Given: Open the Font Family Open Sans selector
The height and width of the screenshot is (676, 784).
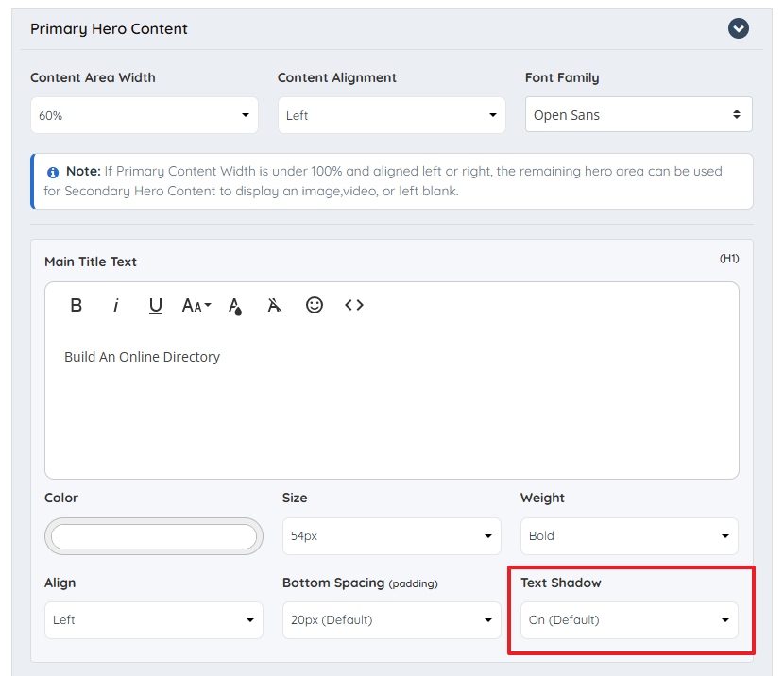Looking at the screenshot, I should (639, 114).
